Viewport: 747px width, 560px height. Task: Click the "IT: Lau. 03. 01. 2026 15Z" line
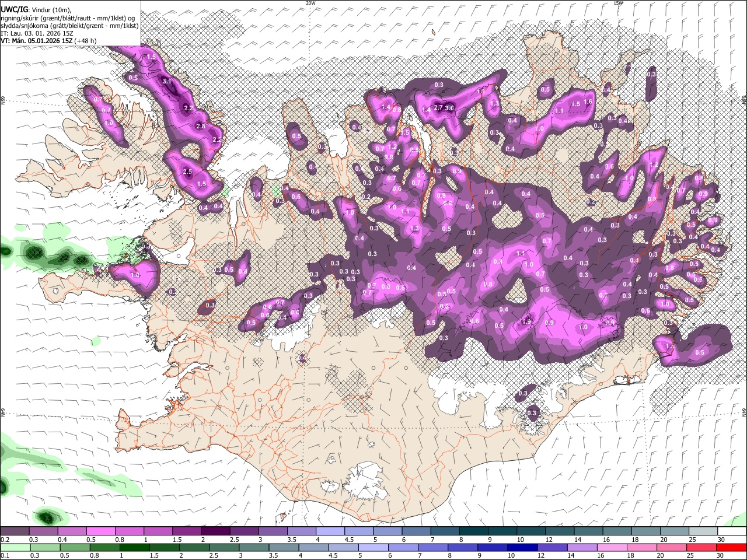(x=37, y=33)
